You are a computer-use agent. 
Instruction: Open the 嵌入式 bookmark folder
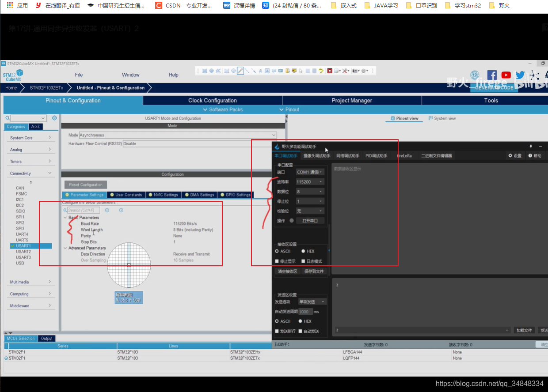click(343, 6)
